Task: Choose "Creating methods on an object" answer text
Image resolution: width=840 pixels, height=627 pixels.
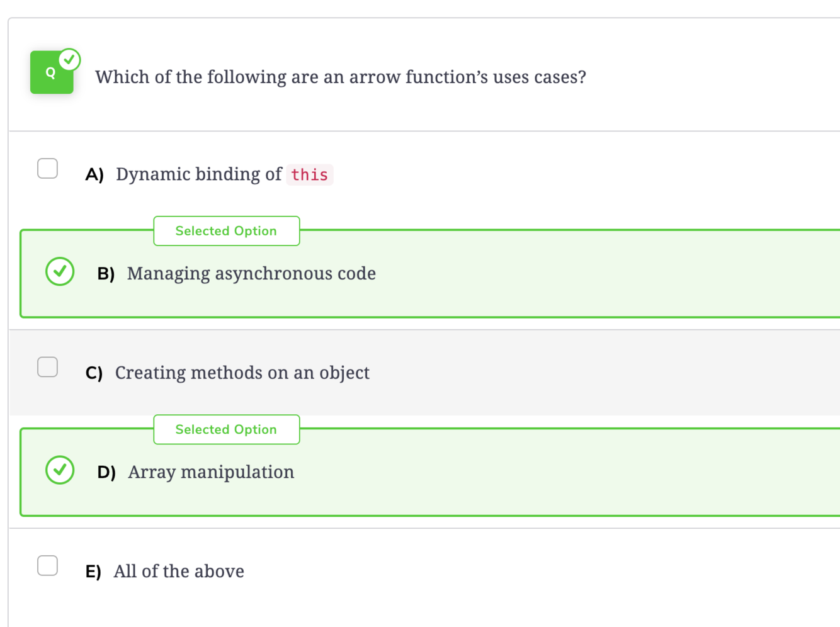Action: 242,373
